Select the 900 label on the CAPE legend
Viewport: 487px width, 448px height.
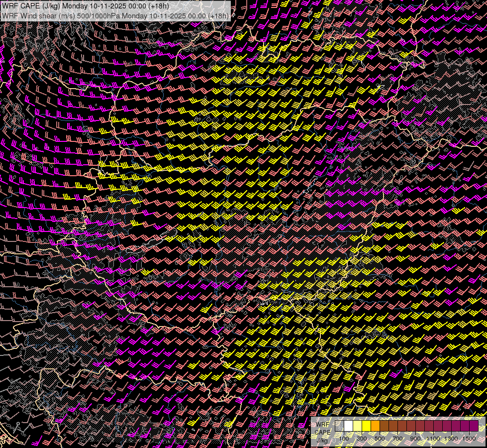(x=415, y=439)
